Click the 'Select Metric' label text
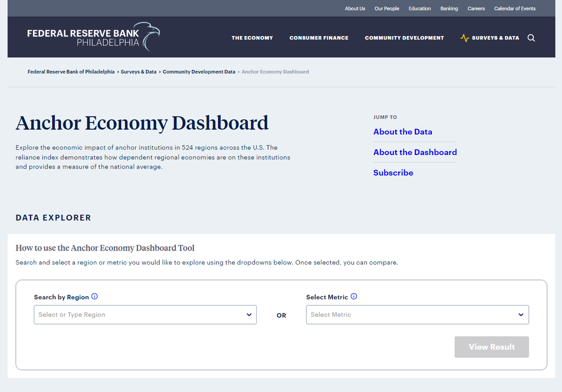562x392 pixels. (x=327, y=297)
